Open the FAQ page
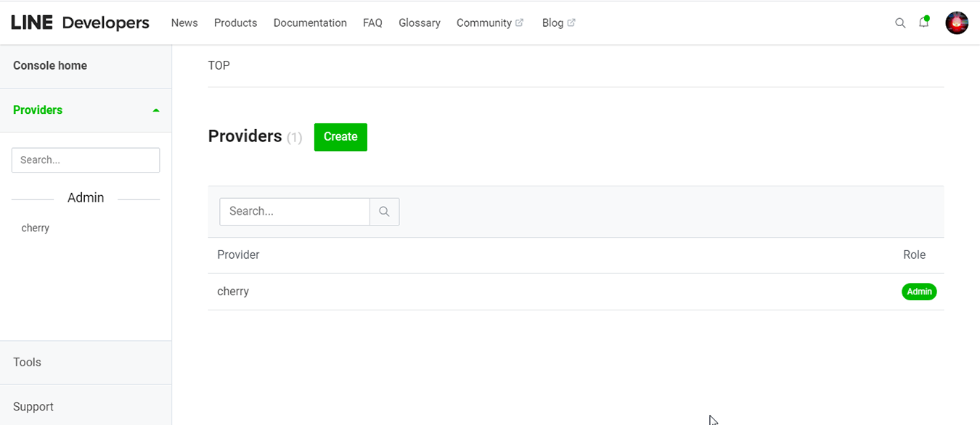The height and width of the screenshot is (425, 980). click(x=372, y=23)
